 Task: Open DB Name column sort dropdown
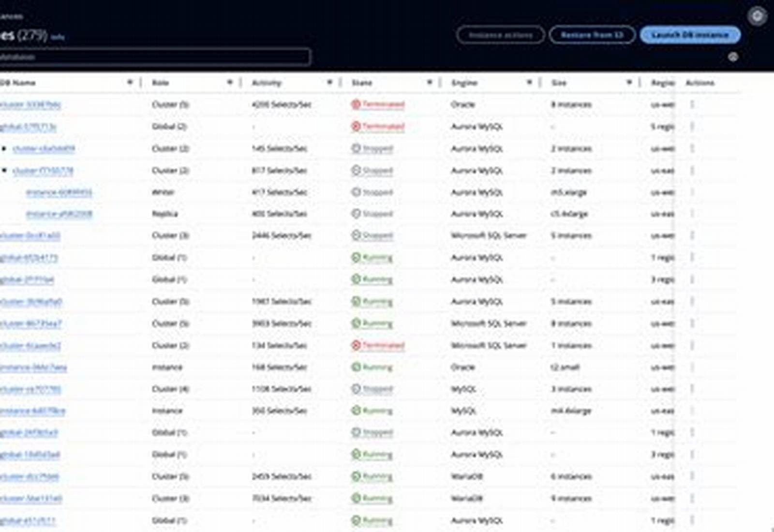[130, 82]
